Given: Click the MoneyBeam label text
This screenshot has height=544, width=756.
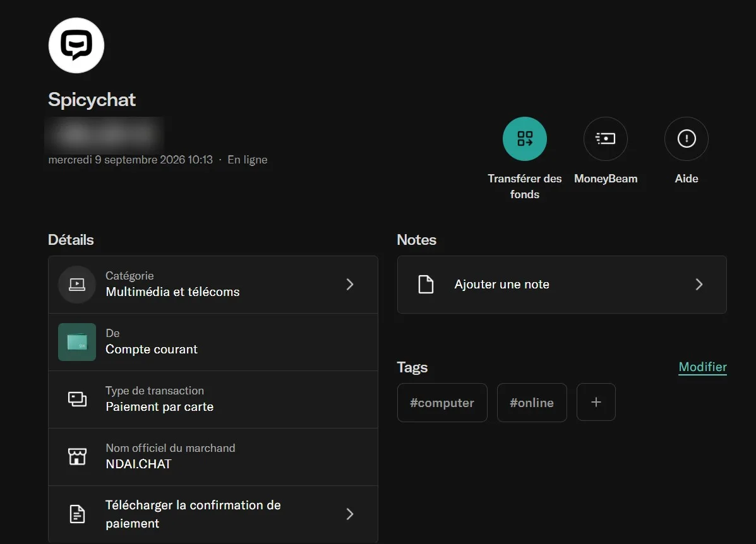Looking at the screenshot, I should click(606, 179).
